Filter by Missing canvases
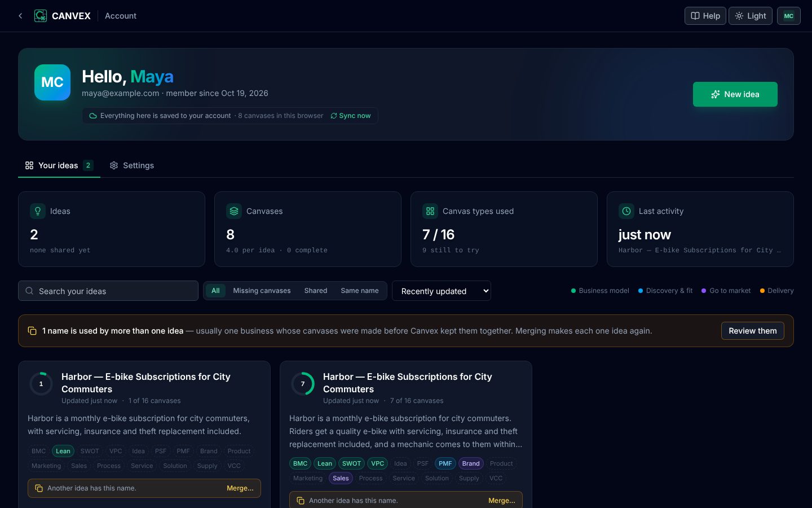 click(x=262, y=291)
